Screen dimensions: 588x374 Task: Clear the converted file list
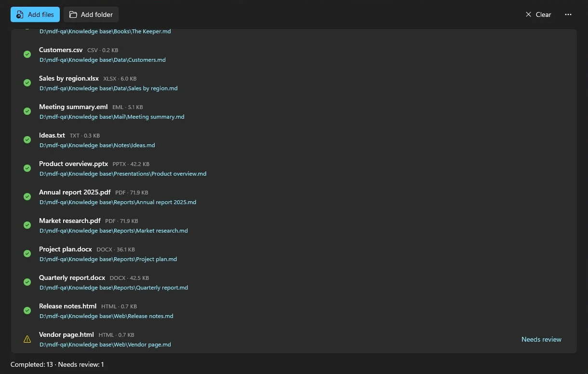(x=538, y=14)
